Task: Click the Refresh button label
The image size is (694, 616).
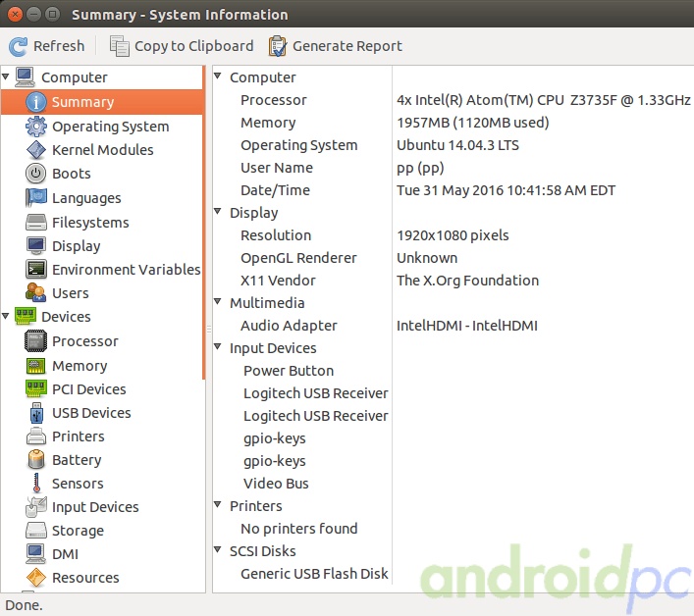Action: [x=59, y=46]
